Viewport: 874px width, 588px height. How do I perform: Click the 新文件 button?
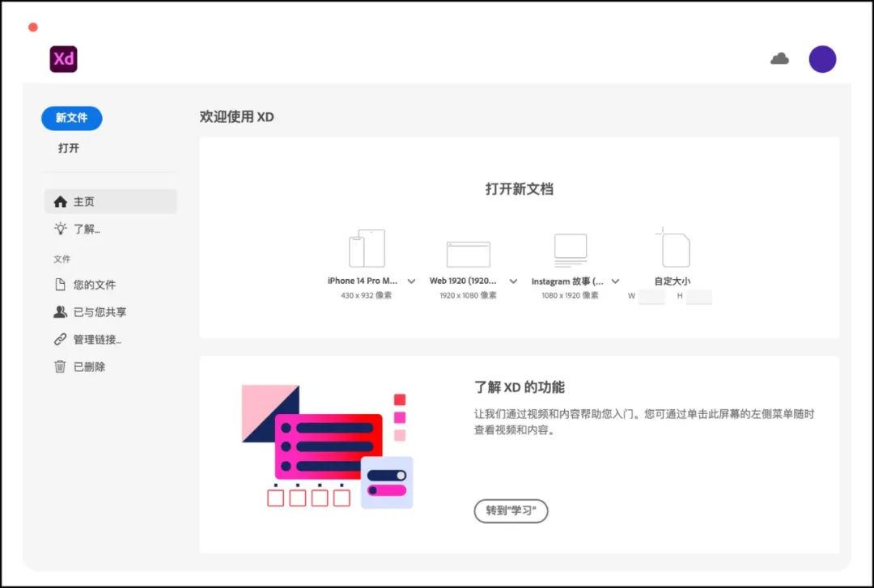[71, 118]
